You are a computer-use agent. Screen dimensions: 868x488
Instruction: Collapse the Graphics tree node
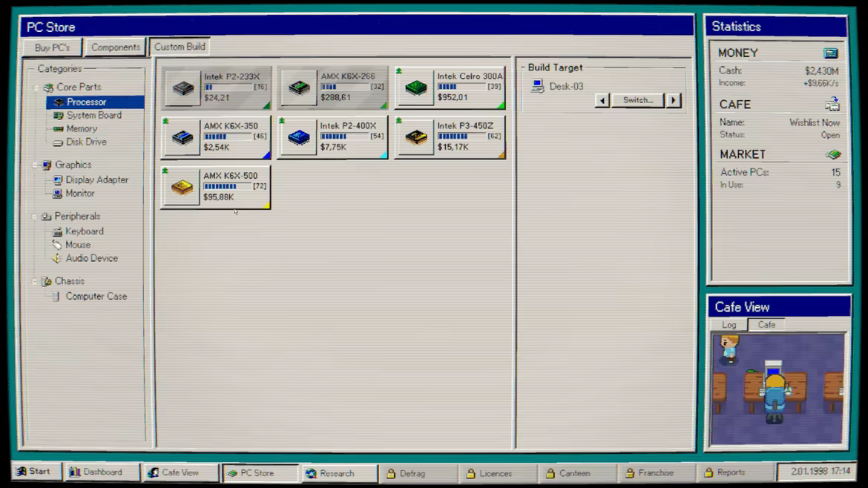pyautogui.click(x=36, y=165)
